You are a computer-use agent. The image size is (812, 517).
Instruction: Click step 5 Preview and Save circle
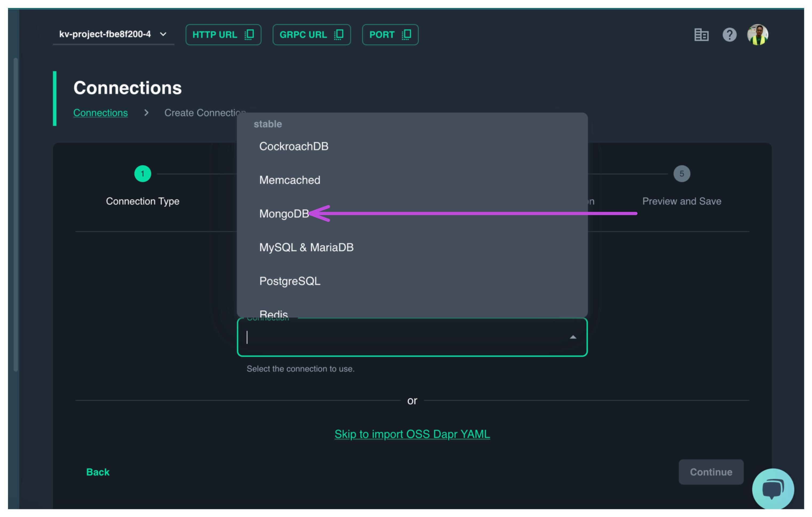tap(681, 174)
